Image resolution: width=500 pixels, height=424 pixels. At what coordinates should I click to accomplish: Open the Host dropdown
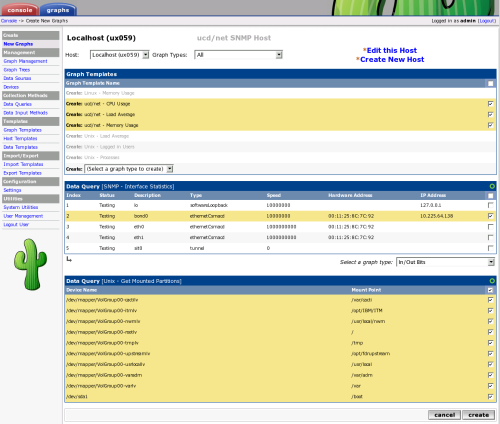120,55
